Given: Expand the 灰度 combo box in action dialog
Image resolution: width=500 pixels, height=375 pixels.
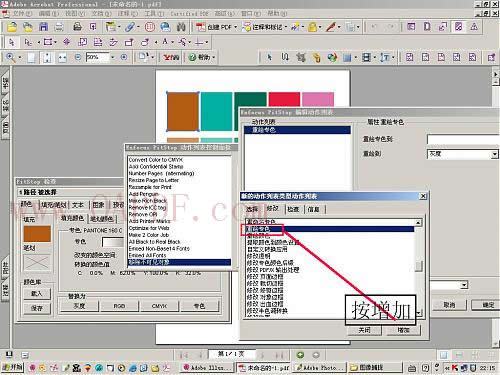Looking at the screenshot, I should [x=494, y=154].
